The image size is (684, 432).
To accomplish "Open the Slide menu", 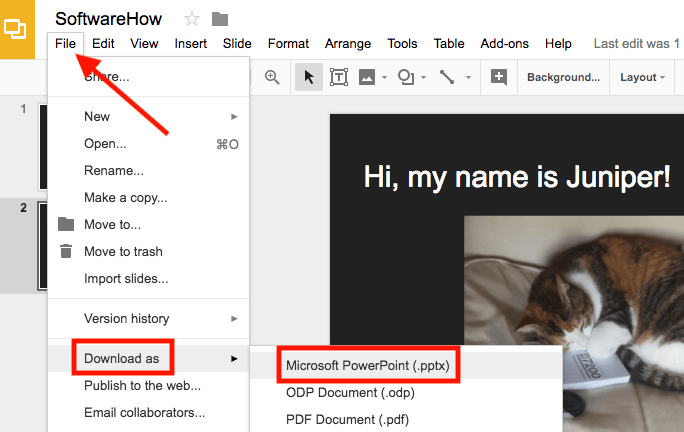I will pyautogui.click(x=237, y=44).
